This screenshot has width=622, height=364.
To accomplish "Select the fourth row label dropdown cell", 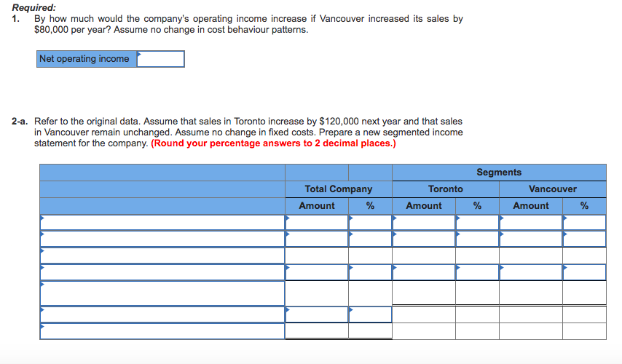I will click(x=162, y=272).
